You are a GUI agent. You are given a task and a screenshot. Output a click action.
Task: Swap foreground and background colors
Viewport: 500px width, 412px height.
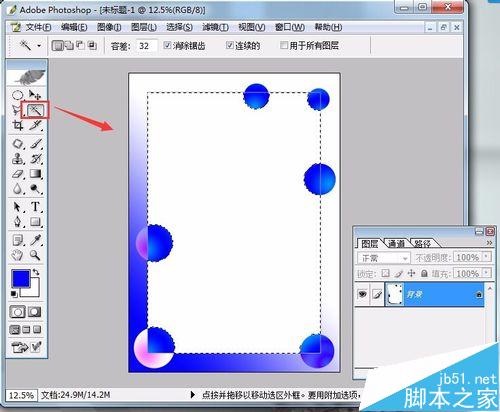[36, 272]
